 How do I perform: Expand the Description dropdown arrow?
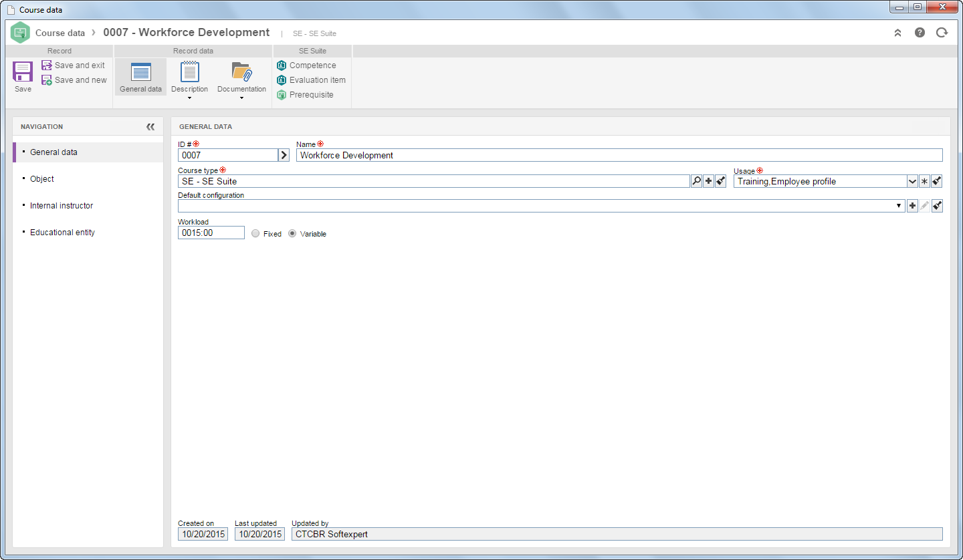(x=190, y=98)
